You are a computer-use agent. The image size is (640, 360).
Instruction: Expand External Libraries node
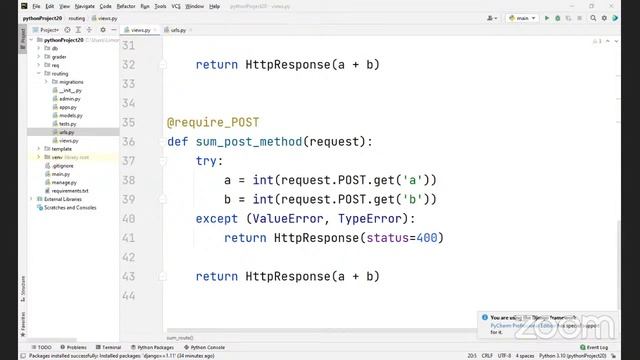31,199
